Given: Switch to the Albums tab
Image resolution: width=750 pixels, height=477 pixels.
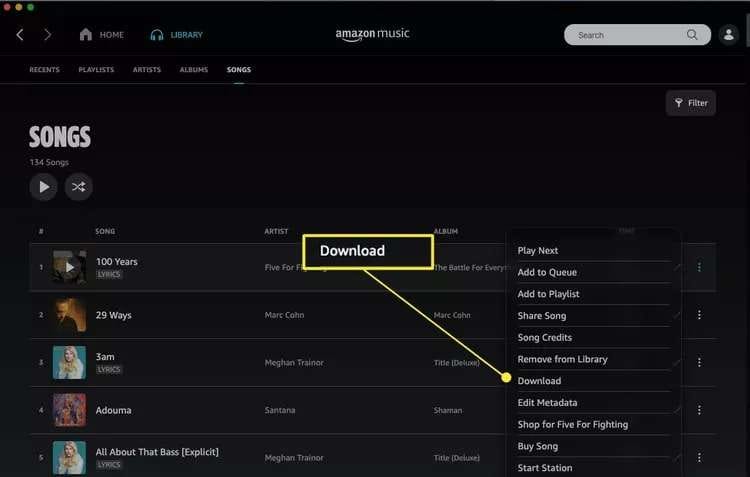Looking at the screenshot, I should pyautogui.click(x=194, y=69).
